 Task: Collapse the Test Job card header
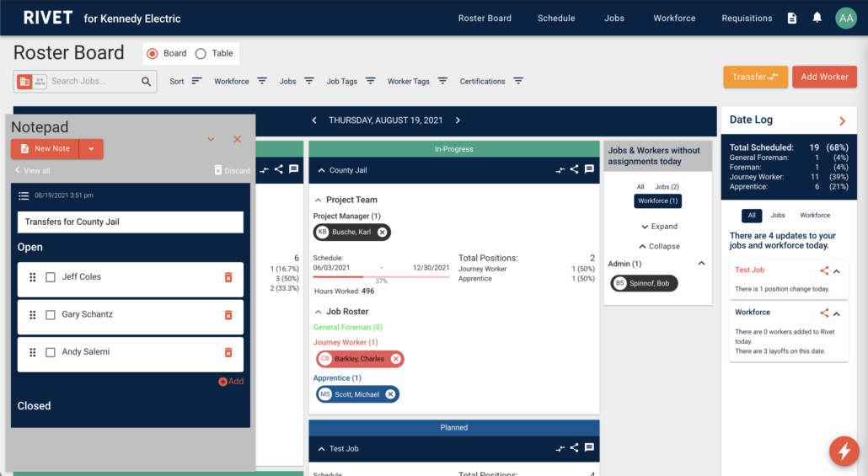(321, 449)
